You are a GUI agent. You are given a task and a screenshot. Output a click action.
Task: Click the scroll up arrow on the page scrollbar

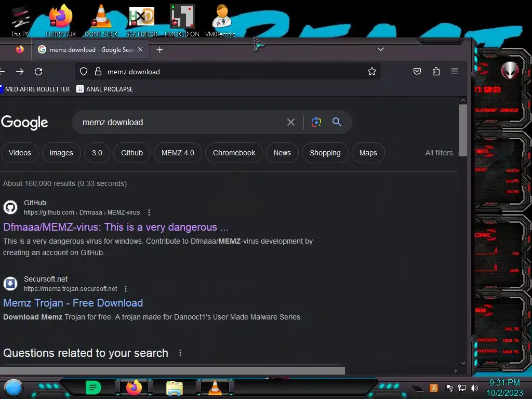[463, 100]
